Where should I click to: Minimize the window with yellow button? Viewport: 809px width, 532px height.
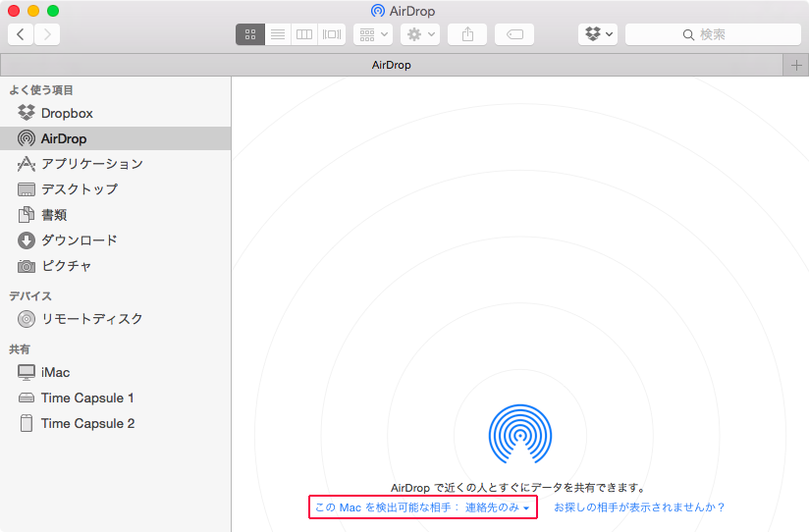pos(33,11)
